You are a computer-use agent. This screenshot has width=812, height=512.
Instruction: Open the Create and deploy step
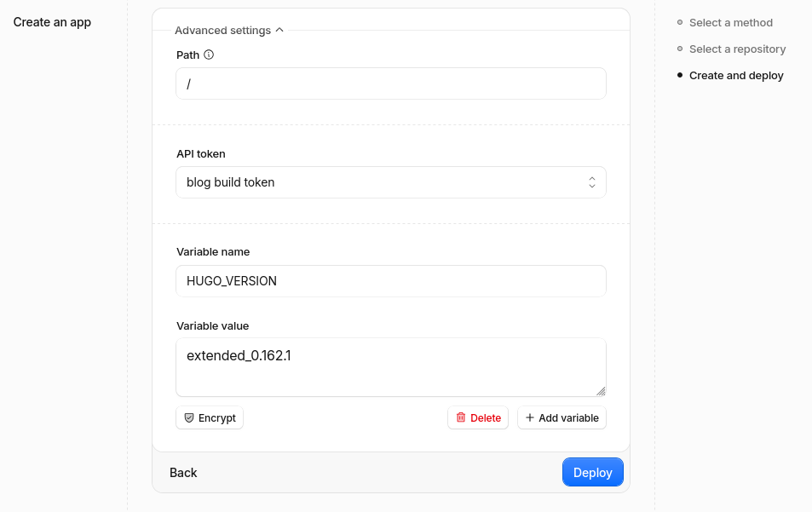736,76
